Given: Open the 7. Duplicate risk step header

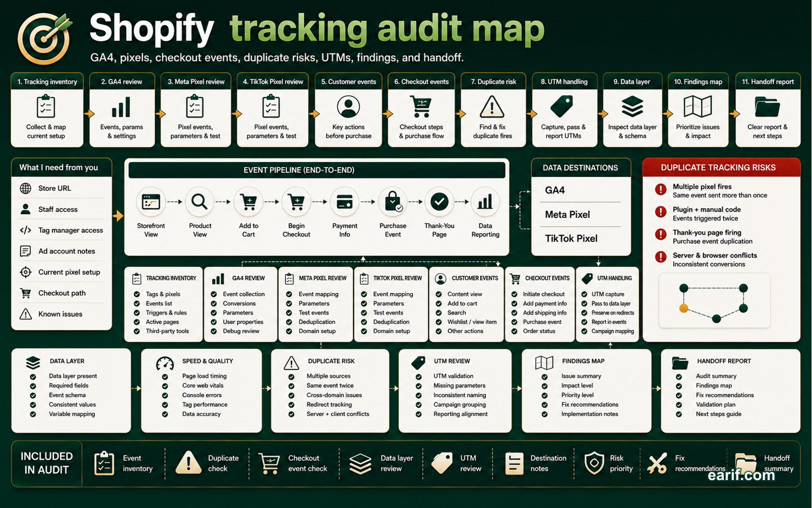Looking at the screenshot, I should 493,81.
